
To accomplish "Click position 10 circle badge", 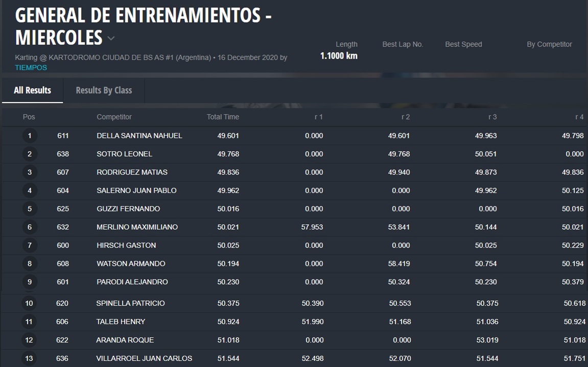I will 30,304.
